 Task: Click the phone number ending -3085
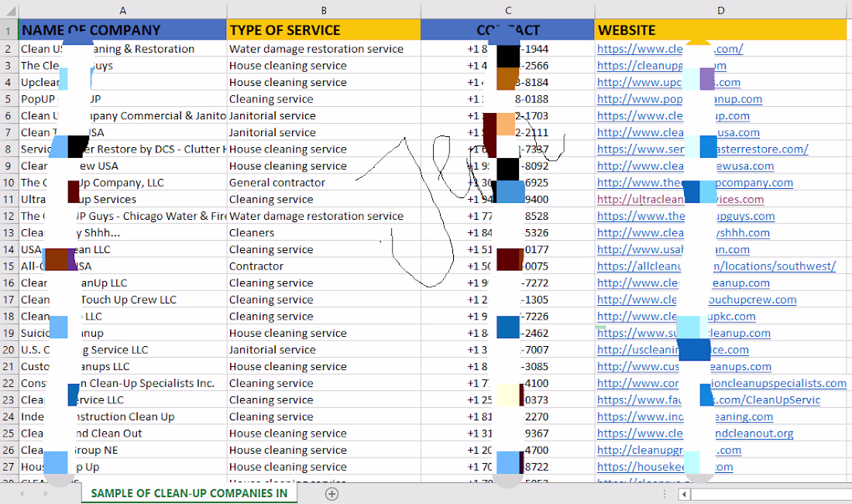click(x=508, y=367)
